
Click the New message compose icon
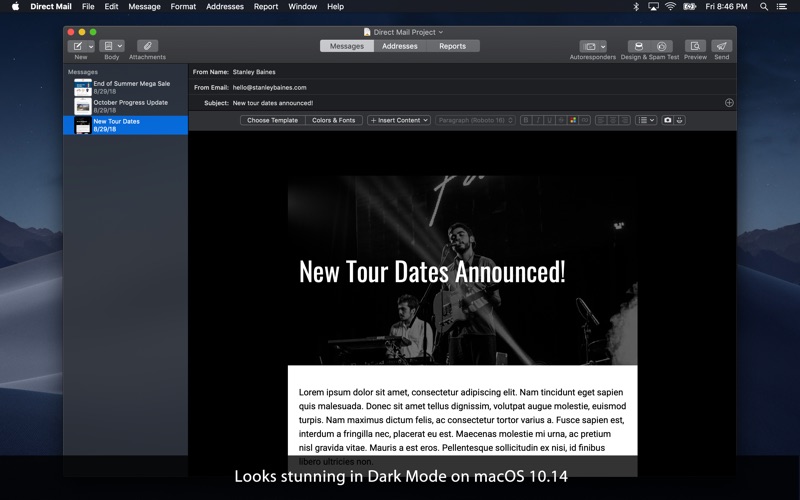tap(77, 46)
